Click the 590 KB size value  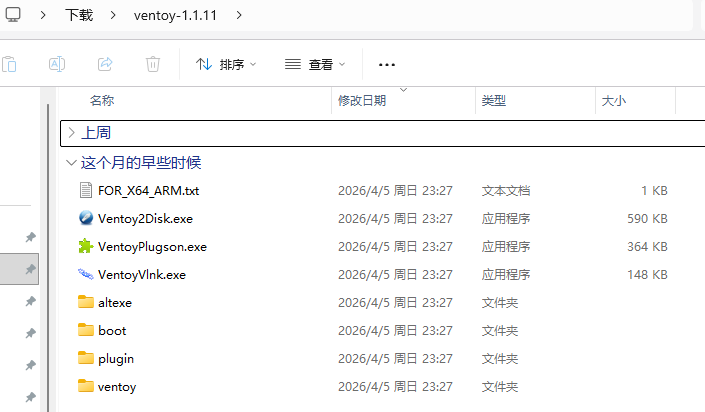(x=647, y=219)
